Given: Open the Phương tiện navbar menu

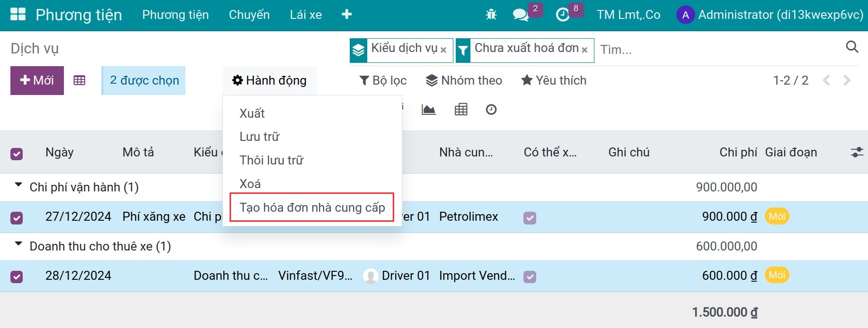Looking at the screenshot, I should click(176, 15).
